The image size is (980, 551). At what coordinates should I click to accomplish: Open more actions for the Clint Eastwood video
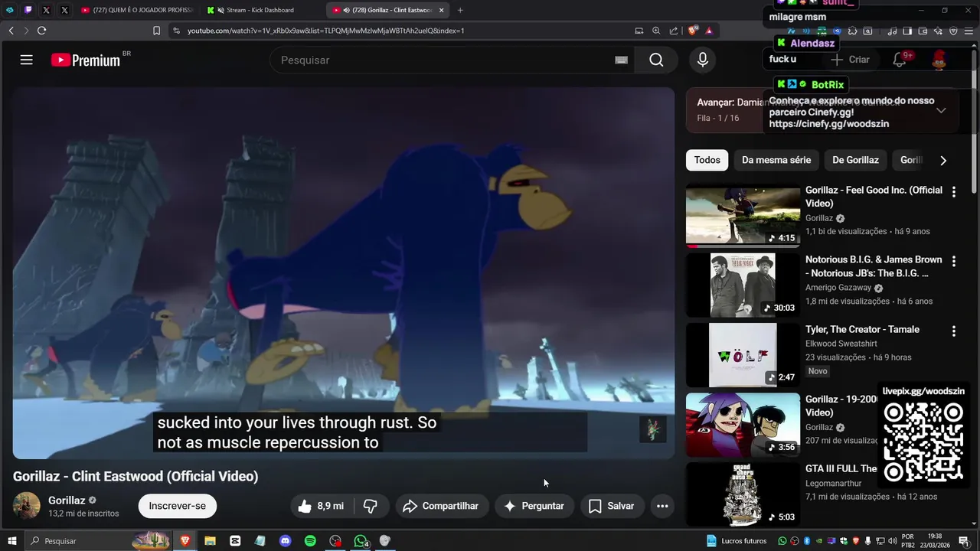point(662,506)
